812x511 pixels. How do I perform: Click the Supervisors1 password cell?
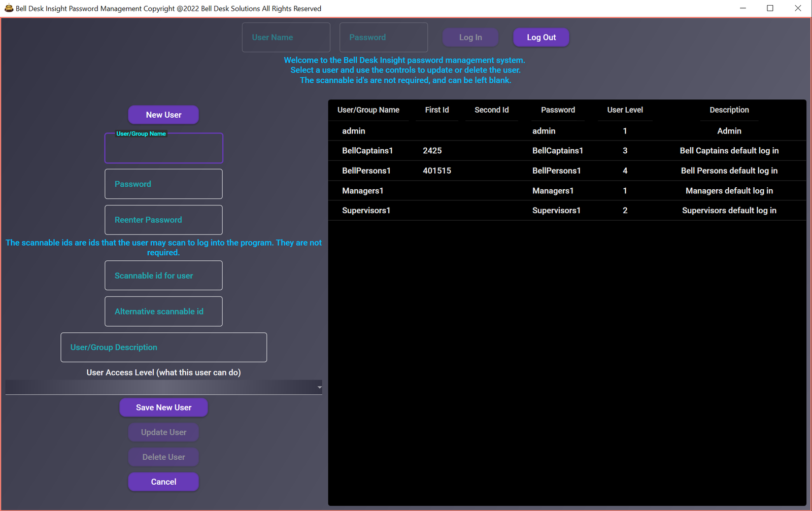pos(557,211)
